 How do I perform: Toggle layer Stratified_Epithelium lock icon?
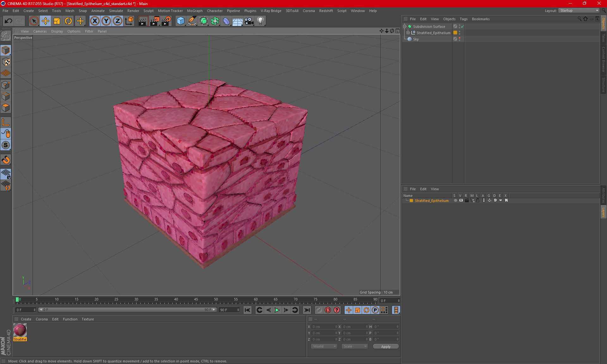[x=478, y=200]
